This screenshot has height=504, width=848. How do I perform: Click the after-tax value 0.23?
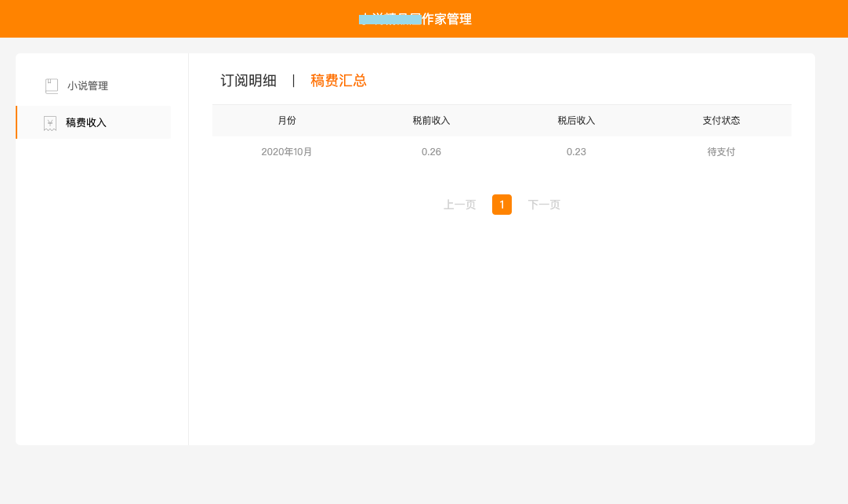point(576,152)
